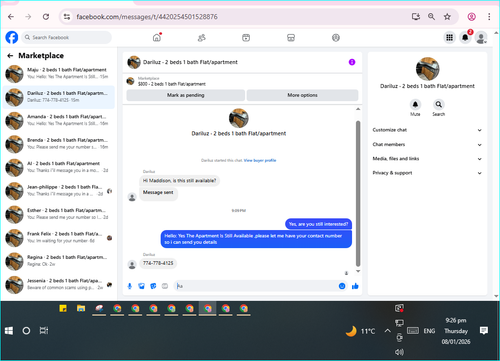Click the chat vertical scrollbar
500x361 pixels.
pyautogui.click(x=358, y=193)
